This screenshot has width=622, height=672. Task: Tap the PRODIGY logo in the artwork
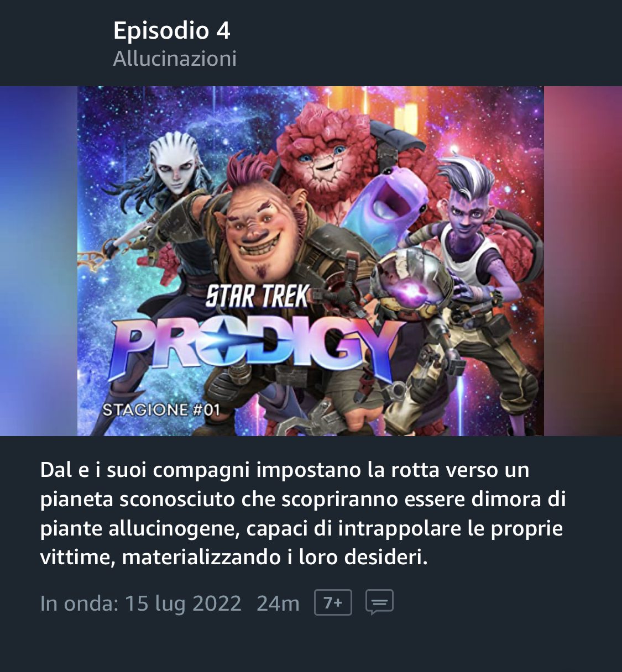pos(254,348)
